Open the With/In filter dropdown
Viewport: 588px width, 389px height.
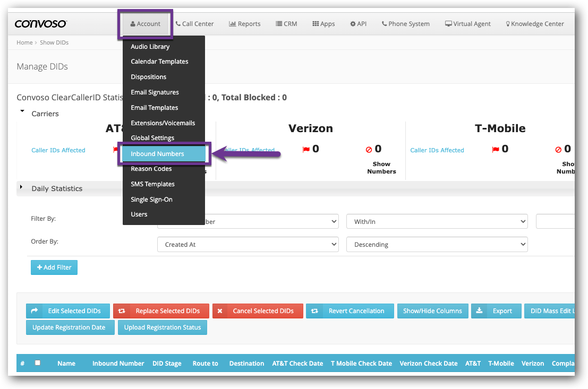(x=437, y=221)
